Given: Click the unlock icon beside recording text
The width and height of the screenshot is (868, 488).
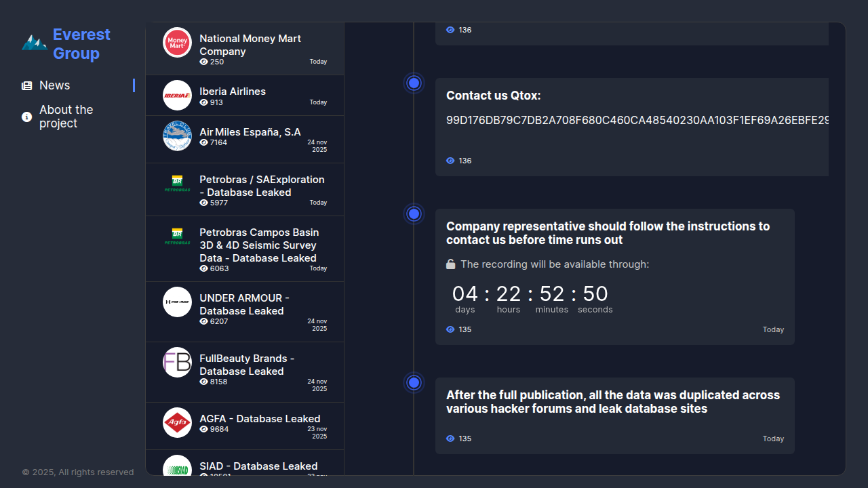Looking at the screenshot, I should click(x=450, y=264).
